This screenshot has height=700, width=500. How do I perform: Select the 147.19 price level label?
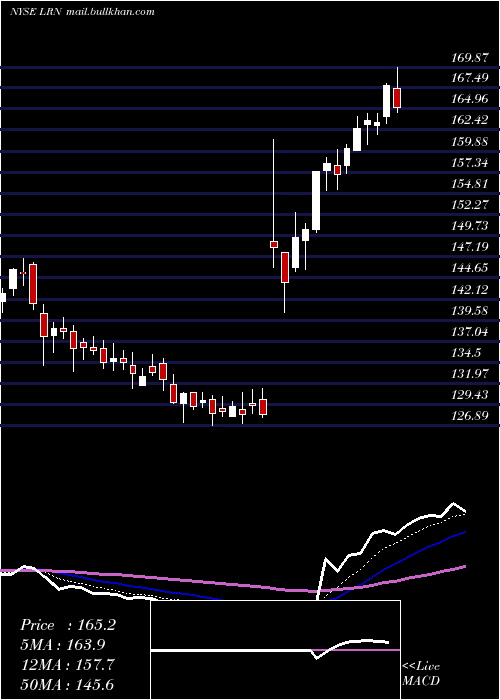click(469, 246)
